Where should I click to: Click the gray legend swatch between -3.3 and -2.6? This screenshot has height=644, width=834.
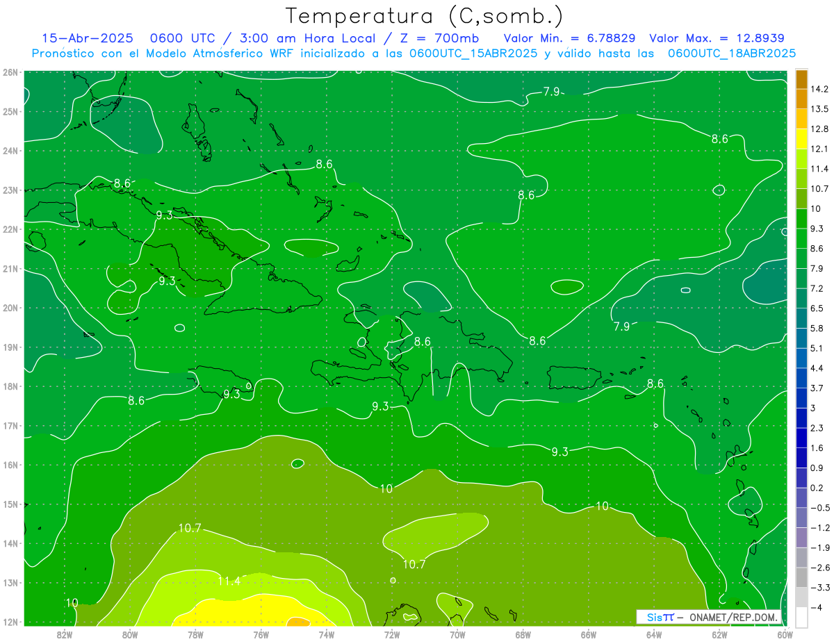point(801,577)
